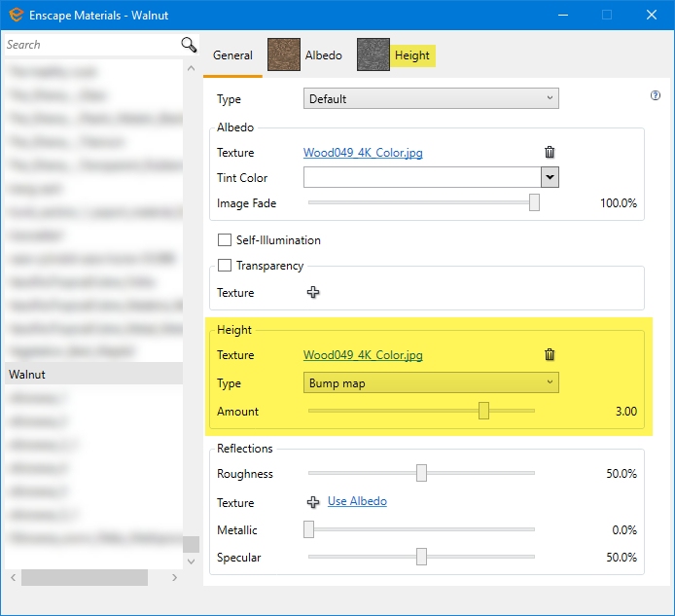Delete the Albedo texture with trash icon
Viewport: 675px width, 616px height.
click(x=550, y=153)
